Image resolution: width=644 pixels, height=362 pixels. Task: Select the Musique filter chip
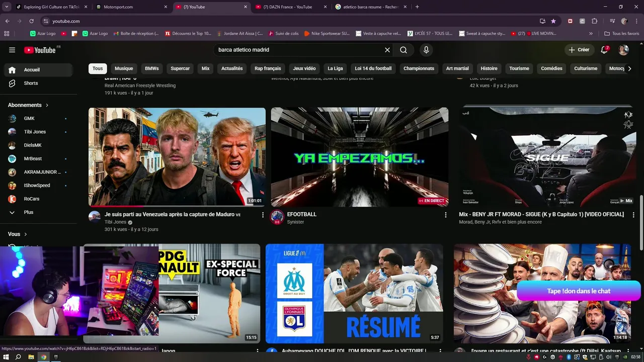coord(124,68)
